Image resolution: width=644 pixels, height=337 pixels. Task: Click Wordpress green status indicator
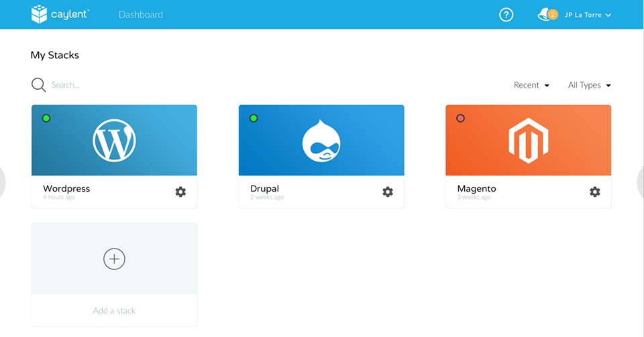[46, 118]
